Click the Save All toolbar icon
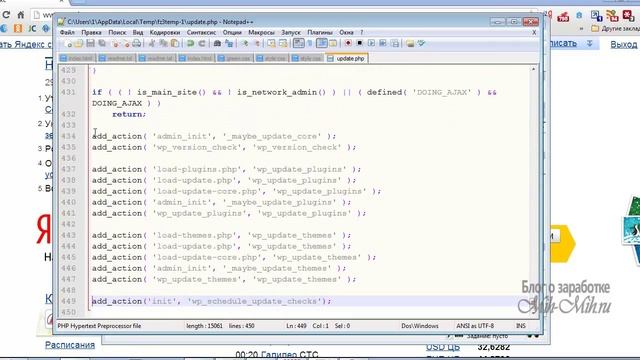Image resolution: width=640 pixels, height=360 pixels. [102, 43]
